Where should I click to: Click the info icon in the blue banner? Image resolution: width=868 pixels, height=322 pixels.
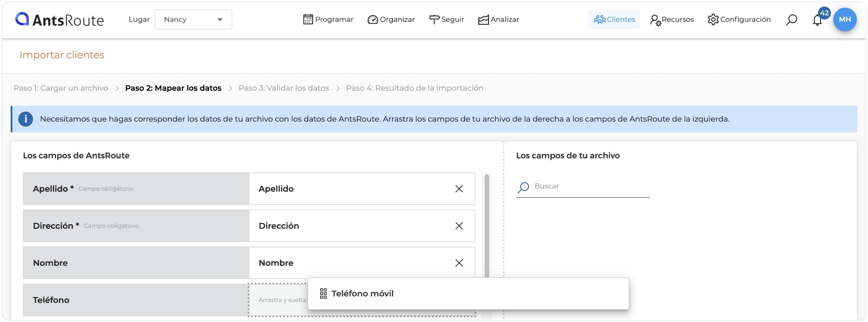[26, 119]
